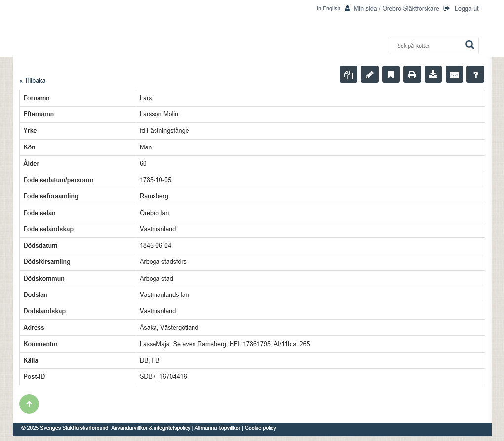Click the Logga ut link
Screen dimensions: 504x441
pos(466,8)
